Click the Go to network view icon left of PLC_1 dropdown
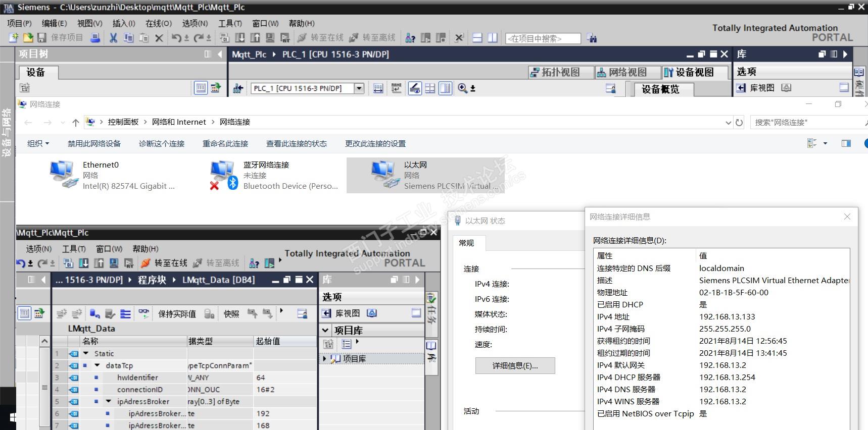 pos(238,88)
